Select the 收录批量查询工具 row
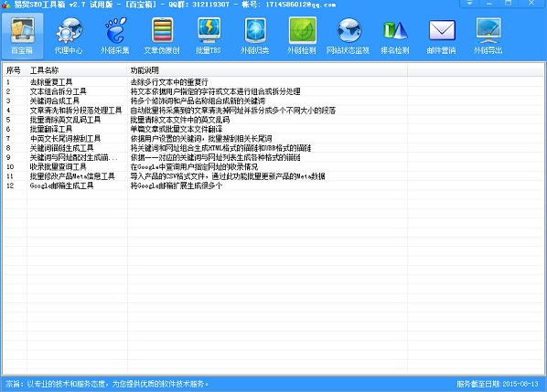Viewport: 547px width, 392px height. point(273,166)
